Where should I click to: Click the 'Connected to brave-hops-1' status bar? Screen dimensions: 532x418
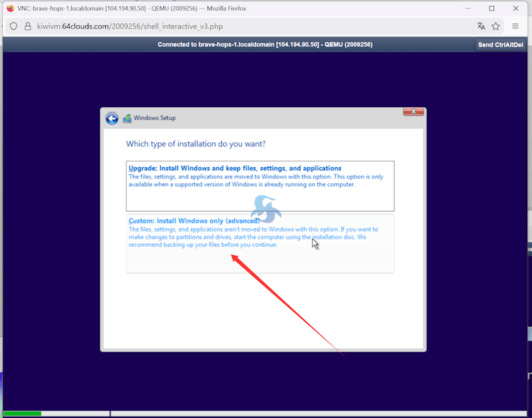[x=265, y=45]
